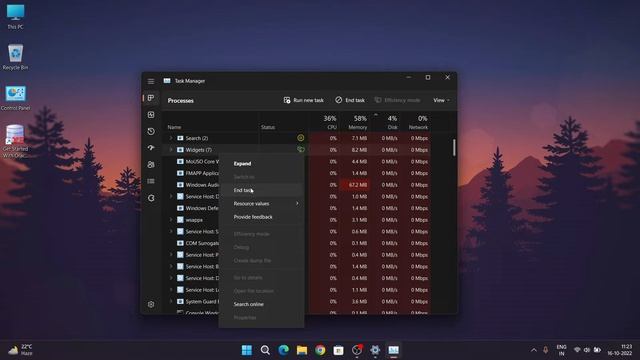The height and width of the screenshot is (360, 640).
Task: Show hidden system tray icons
Action: pos(533,350)
